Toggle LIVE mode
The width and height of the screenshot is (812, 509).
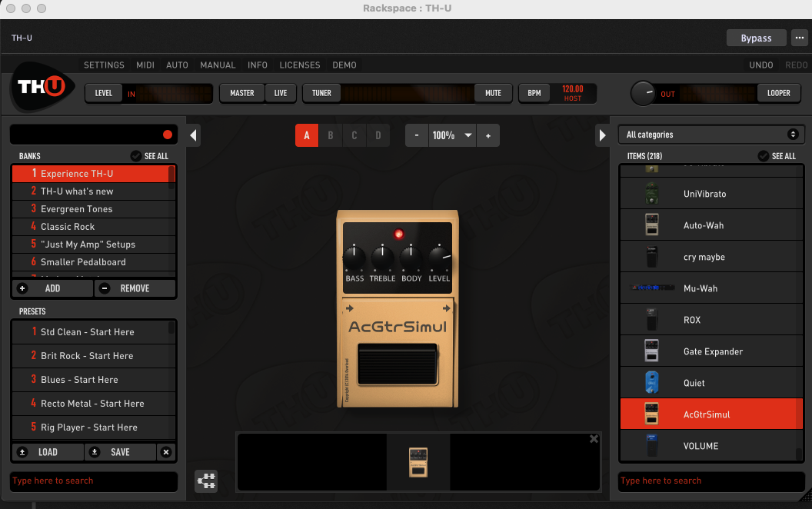(280, 93)
